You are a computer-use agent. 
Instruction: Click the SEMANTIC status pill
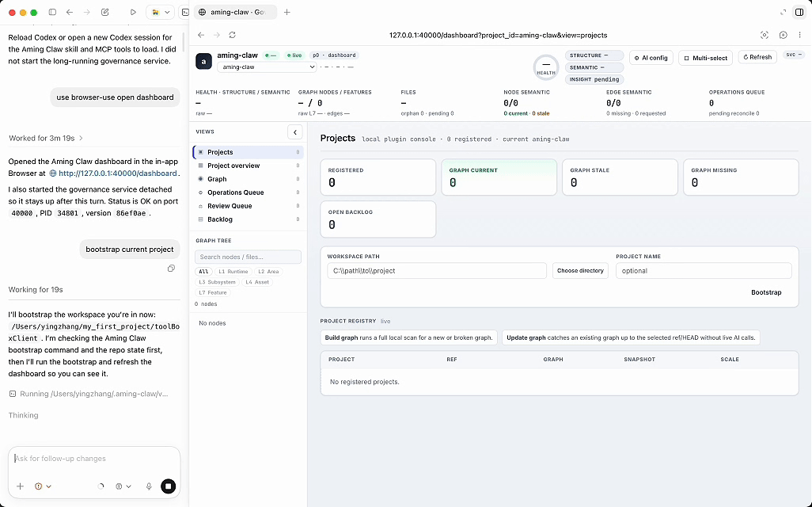pos(594,67)
